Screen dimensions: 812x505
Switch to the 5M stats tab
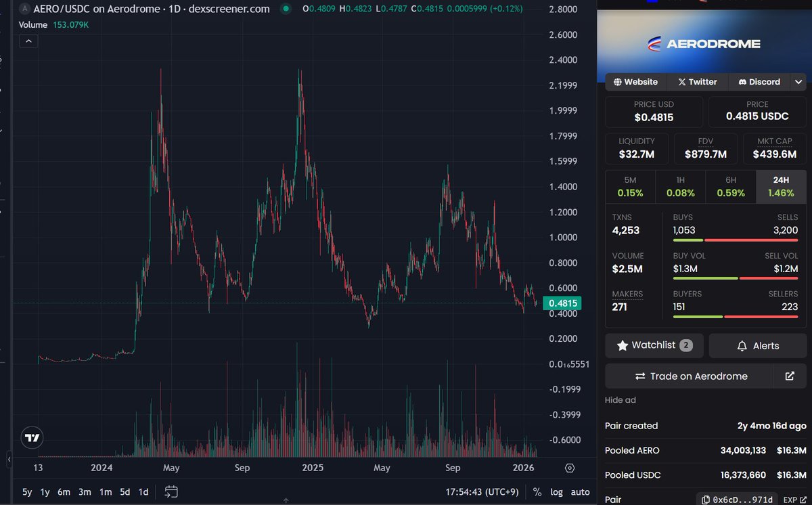pyautogui.click(x=630, y=187)
